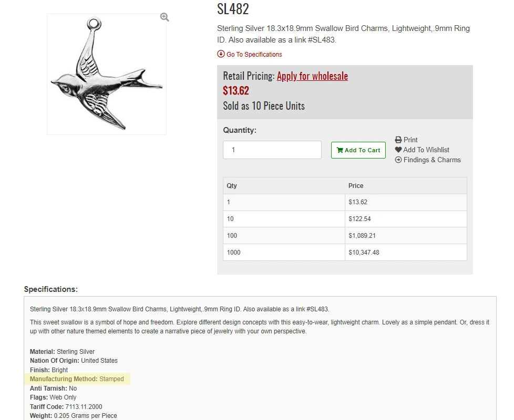Click the Print link
Screen dimensions: 514x420
click(410, 140)
